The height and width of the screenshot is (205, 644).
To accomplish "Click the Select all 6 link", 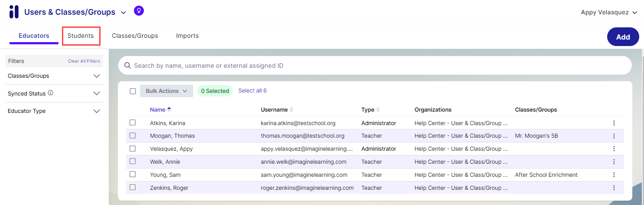I will pos(253,91).
